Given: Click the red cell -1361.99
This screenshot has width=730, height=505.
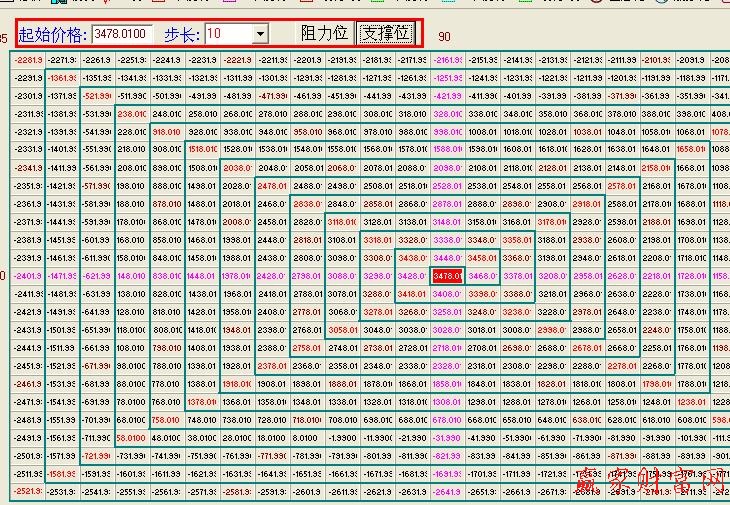Looking at the screenshot, I should click(x=62, y=78).
